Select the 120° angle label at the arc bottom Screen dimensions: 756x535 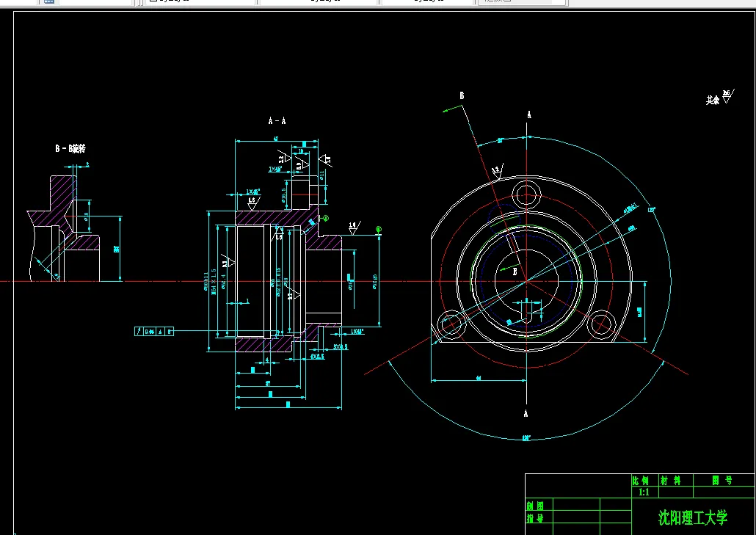(526, 439)
